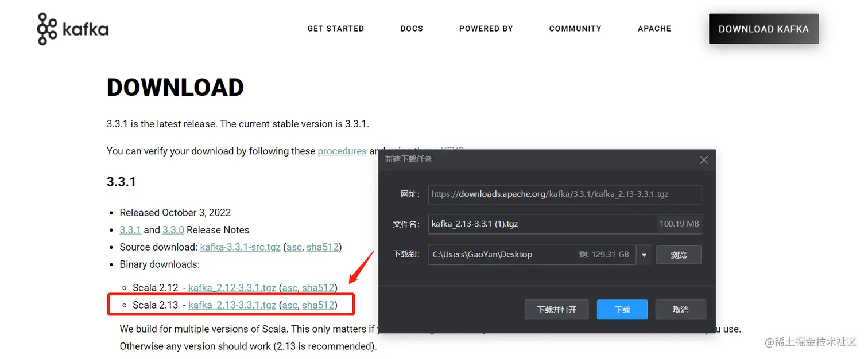This screenshot has height=359, width=868.
Task: Click the 新建下载任务 dialog title
Action: pyautogui.click(x=408, y=159)
